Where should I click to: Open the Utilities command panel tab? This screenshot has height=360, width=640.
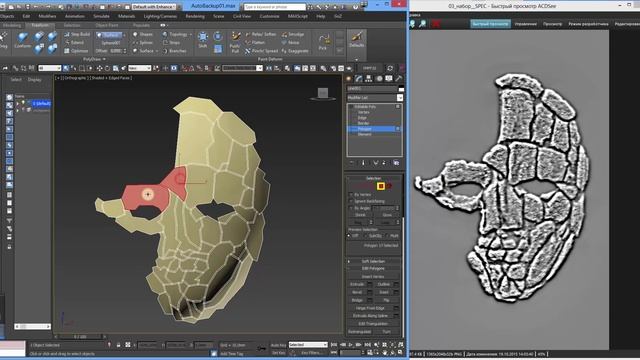point(399,79)
